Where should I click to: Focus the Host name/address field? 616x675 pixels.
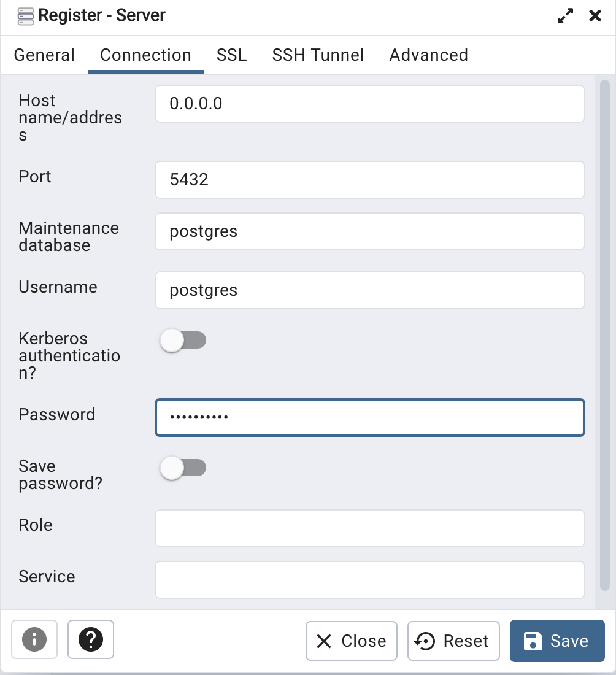pyautogui.click(x=369, y=104)
